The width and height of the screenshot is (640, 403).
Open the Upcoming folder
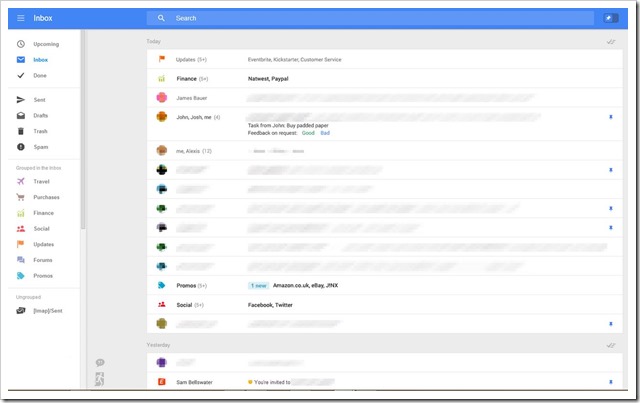pos(45,45)
